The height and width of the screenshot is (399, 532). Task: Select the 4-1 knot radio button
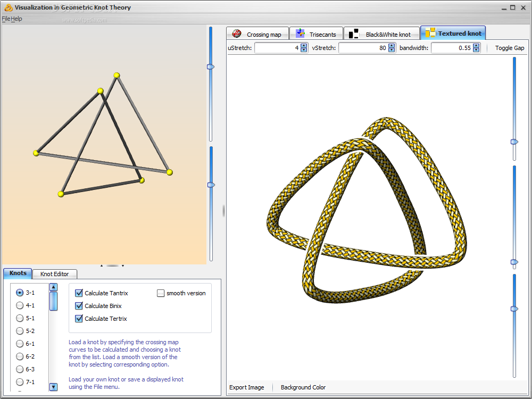pyautogui.click(x=20, y=305)
